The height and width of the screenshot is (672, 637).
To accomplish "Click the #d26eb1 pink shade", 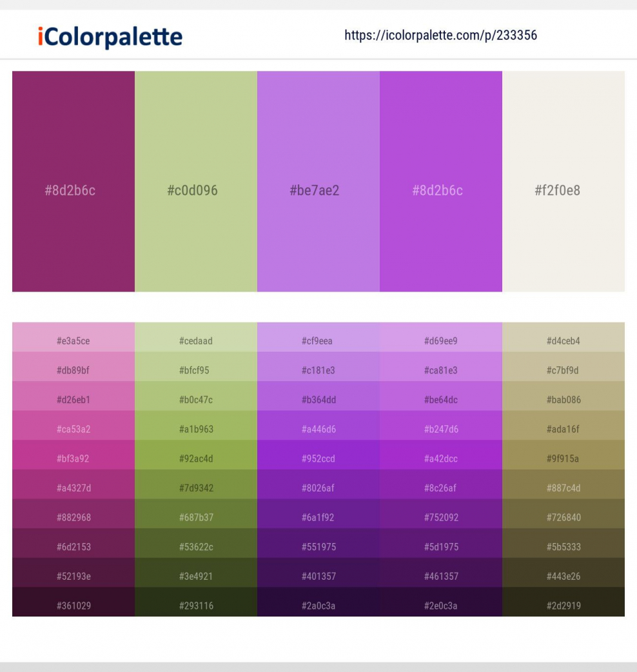I will point(73,399).
